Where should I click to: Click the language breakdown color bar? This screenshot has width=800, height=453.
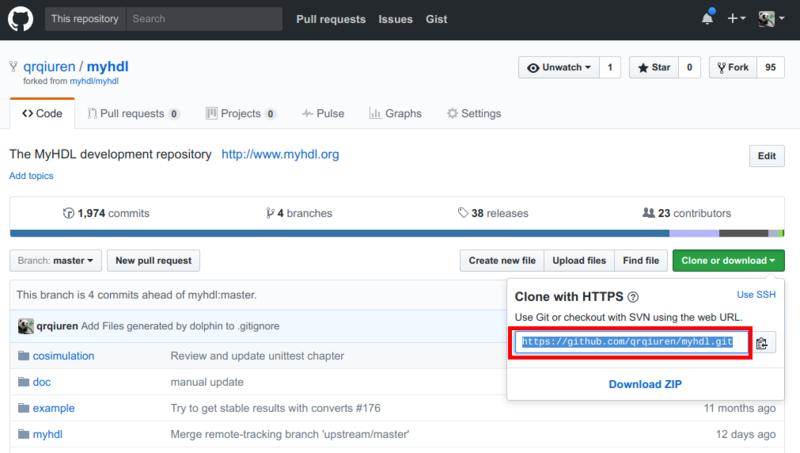pyautogui.click(x=397, y=233)
